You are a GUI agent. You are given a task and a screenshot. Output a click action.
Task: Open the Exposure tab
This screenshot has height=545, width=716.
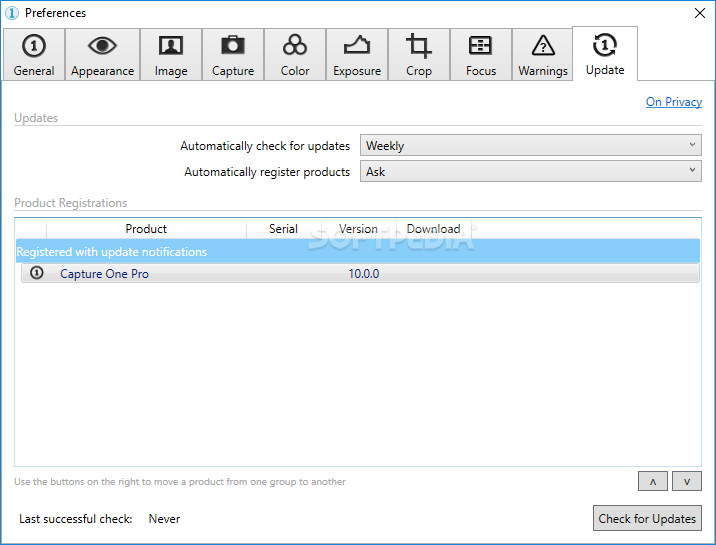tap(357, 55)
